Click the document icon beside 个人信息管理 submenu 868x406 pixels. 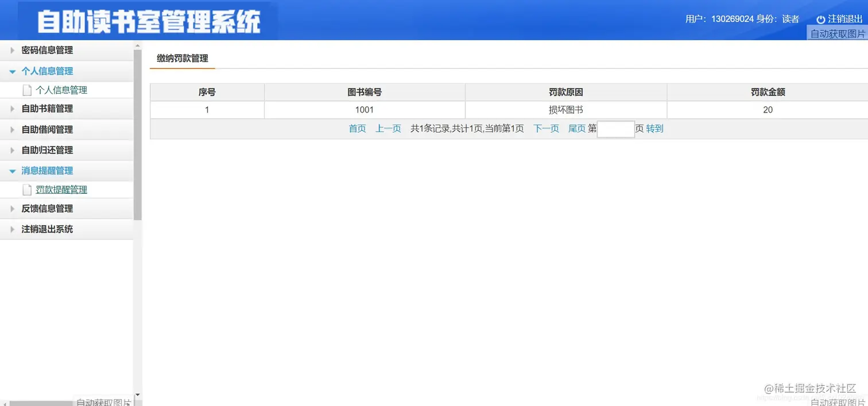(27, 90)
